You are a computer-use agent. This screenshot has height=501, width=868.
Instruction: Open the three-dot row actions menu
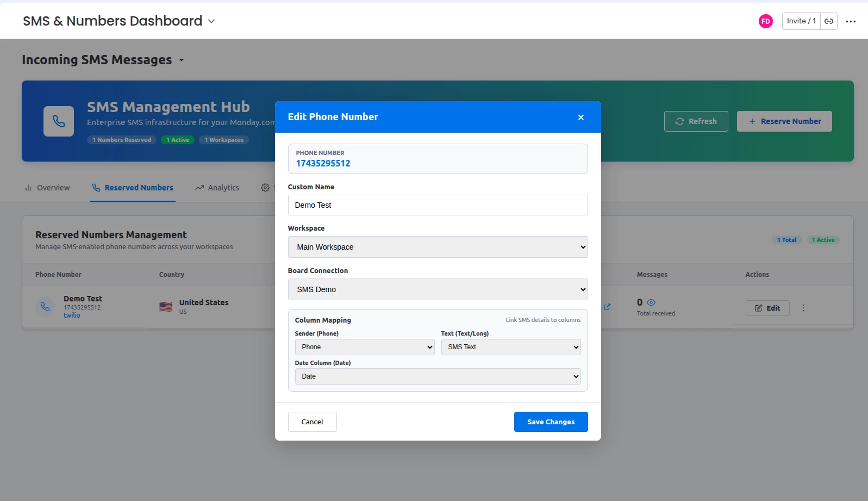pyautogui.click(x=803, y=308)
